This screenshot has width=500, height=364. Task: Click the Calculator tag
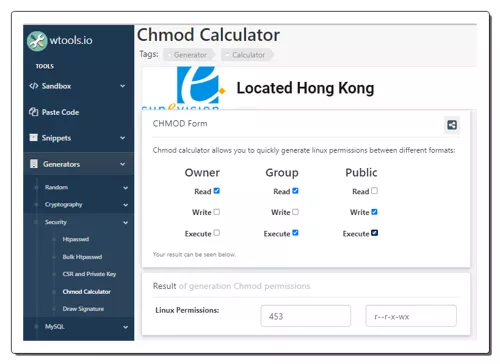pyautogui.click(x=247, y=55)
